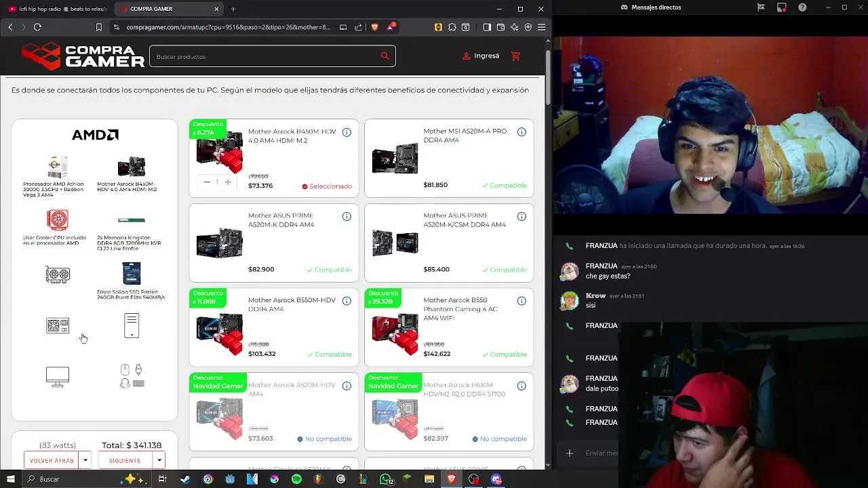Open info for Mother Asrock B450M-HDV
The image size is (868, 488).
(x=347, y=132)
